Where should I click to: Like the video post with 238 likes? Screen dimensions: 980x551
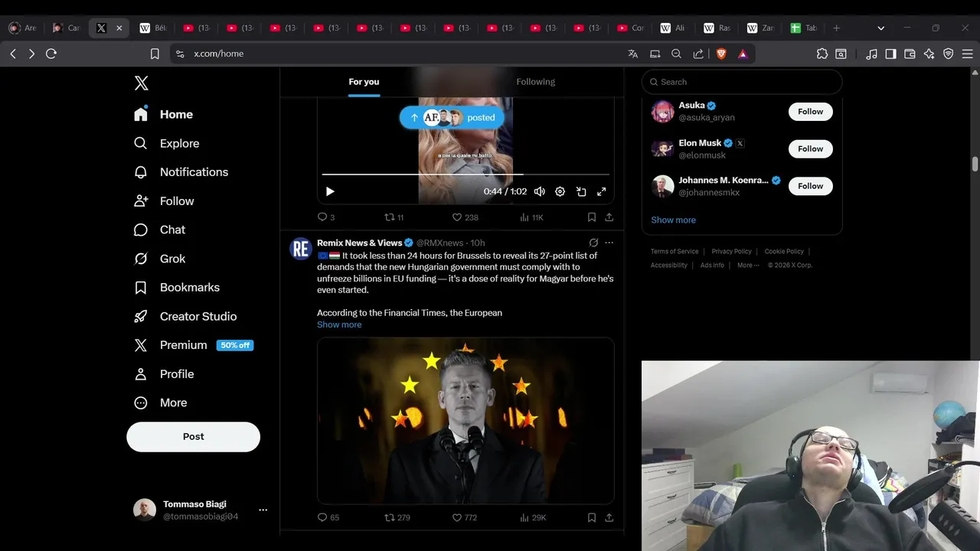[465, 217]
